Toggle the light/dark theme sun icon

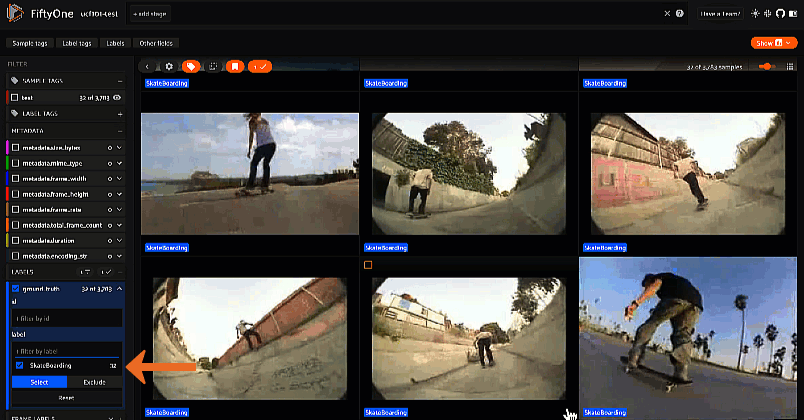point(755,14)
